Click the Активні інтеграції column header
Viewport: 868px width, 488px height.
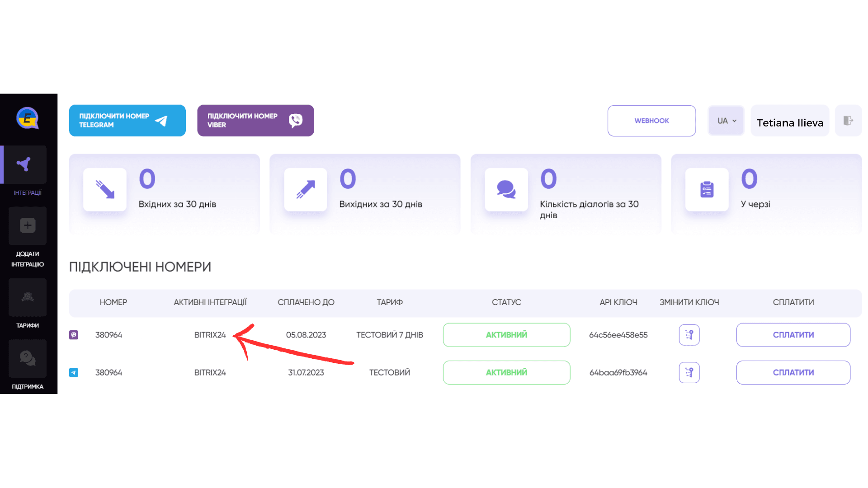(x=210, y=302)
